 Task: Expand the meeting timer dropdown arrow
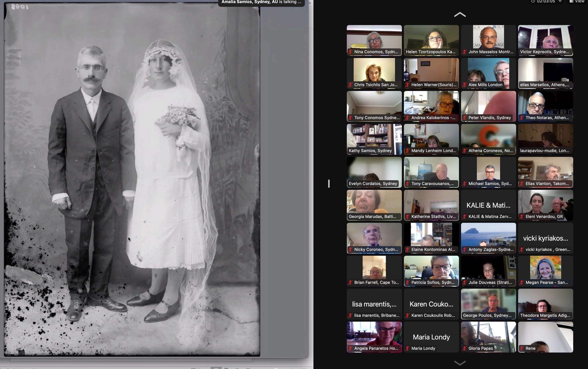pos(560,1)
